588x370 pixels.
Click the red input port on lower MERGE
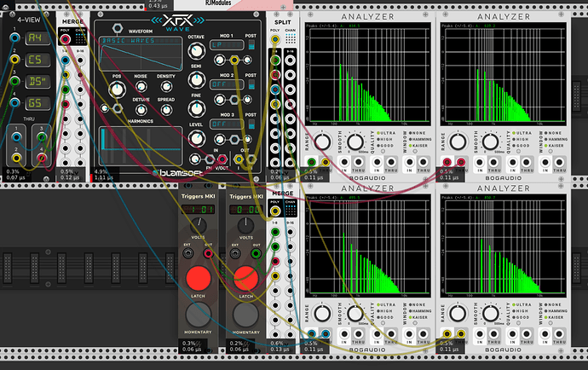pyautogui.click(x=275, y=261)
